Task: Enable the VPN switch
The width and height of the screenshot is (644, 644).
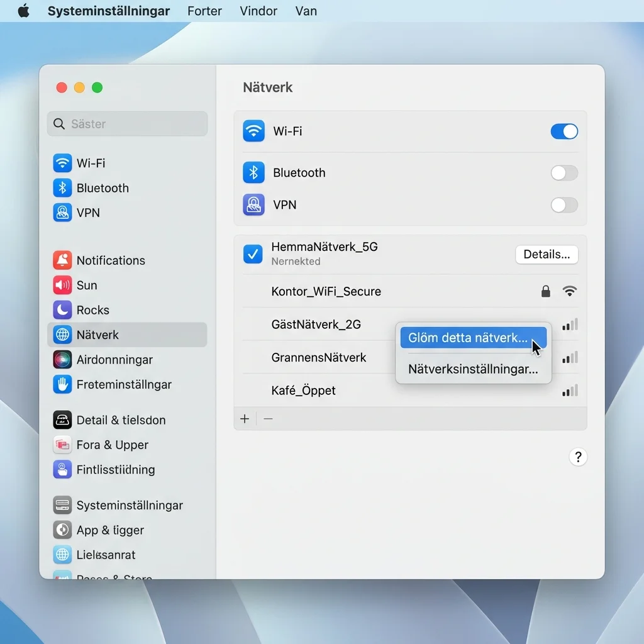Action: (564, 205)
